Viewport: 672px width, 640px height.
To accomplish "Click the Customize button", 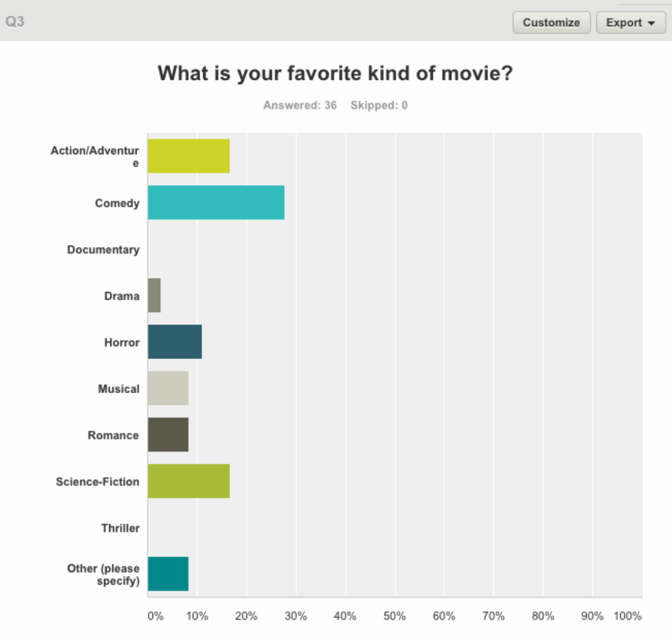I will tap(551, 23).
